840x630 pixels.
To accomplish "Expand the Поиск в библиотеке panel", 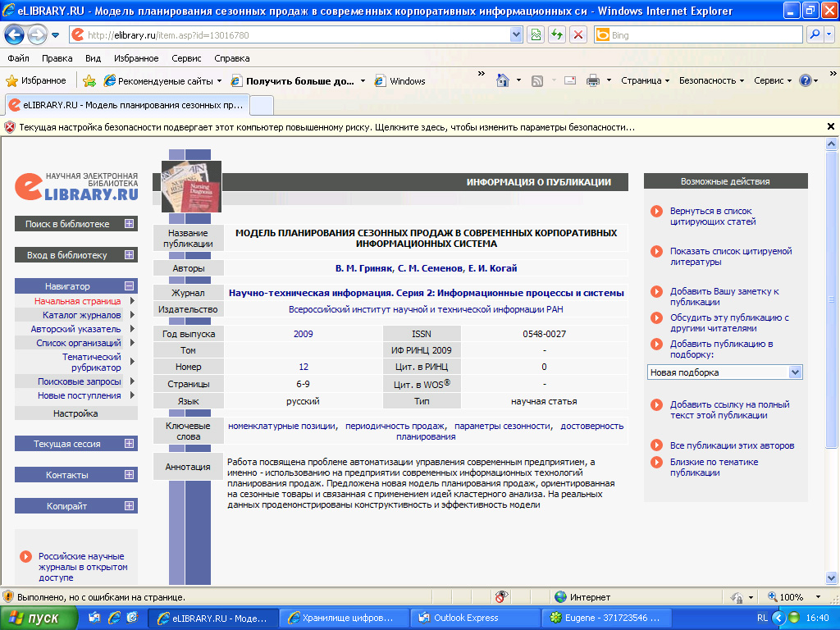I will (129, 224).
